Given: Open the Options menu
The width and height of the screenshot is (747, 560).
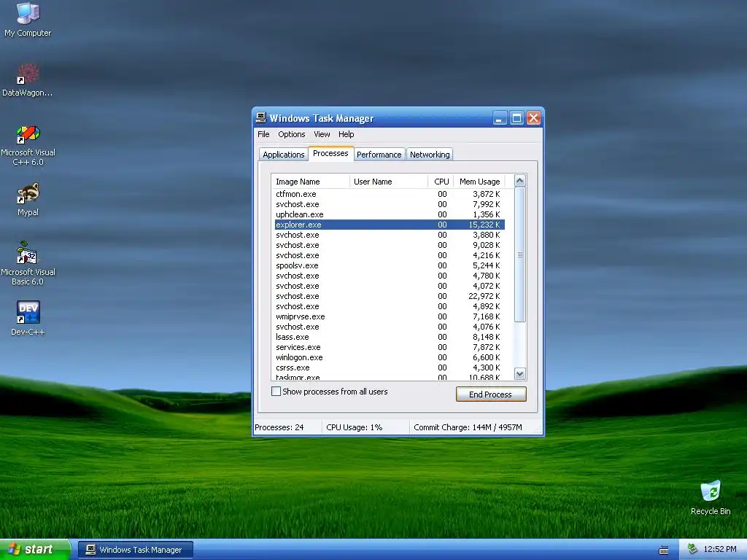Looking at the screenshot, I should [292, 134].
